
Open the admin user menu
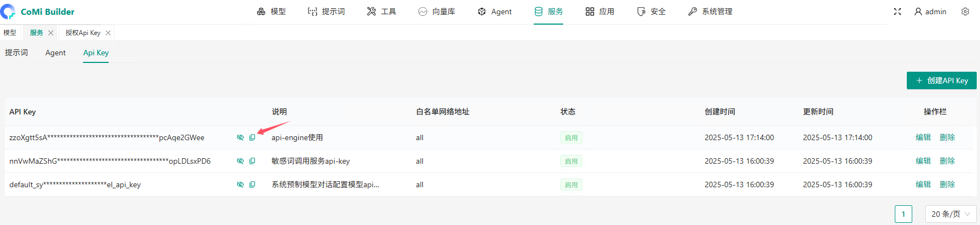930,11
